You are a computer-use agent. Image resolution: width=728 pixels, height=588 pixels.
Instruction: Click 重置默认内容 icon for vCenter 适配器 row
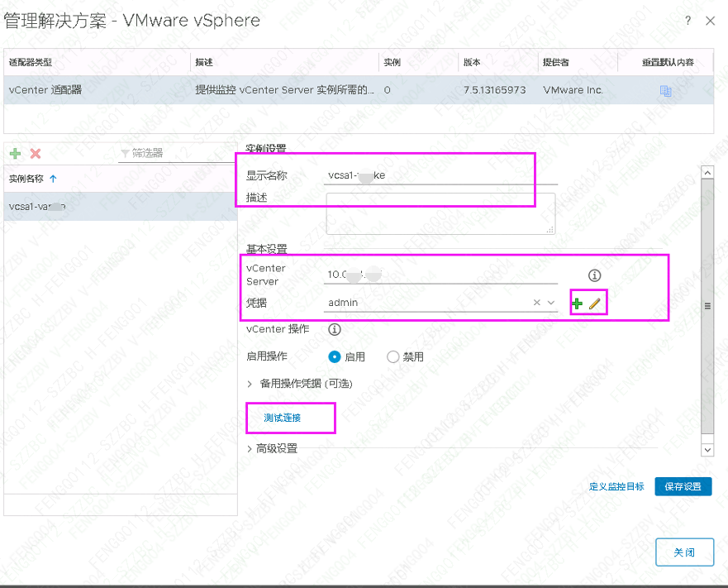click(665, 90)
